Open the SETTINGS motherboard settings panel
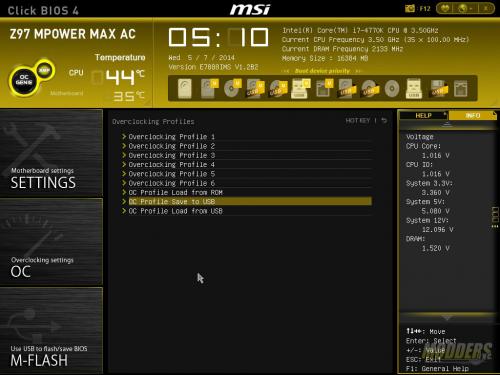Viewport: 500px width, 375px height. coord(51,153)
